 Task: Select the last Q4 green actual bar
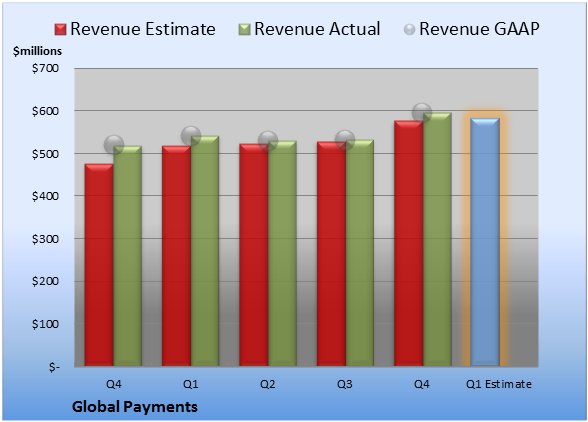(x=437, y=239)
